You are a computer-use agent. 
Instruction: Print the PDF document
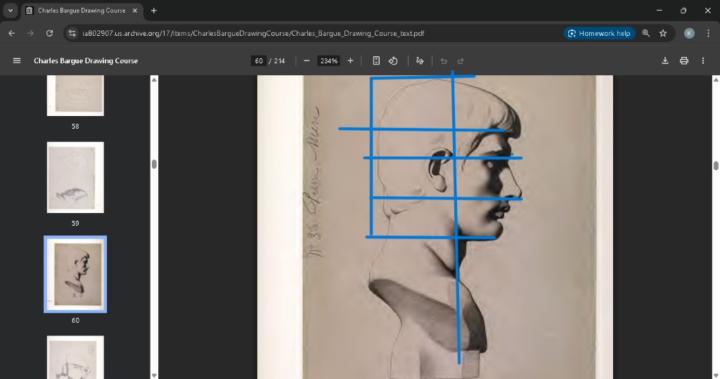coord(684,61)
